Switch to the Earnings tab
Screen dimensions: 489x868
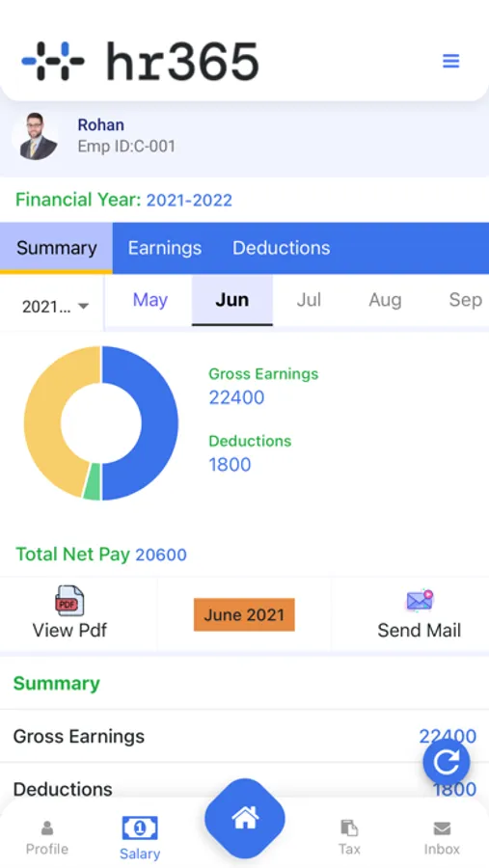click(165, 248)
